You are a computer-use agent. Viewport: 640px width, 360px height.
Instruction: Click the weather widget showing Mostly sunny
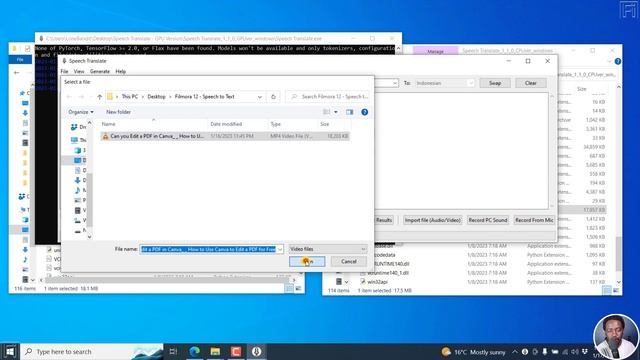tap(473, 352)
